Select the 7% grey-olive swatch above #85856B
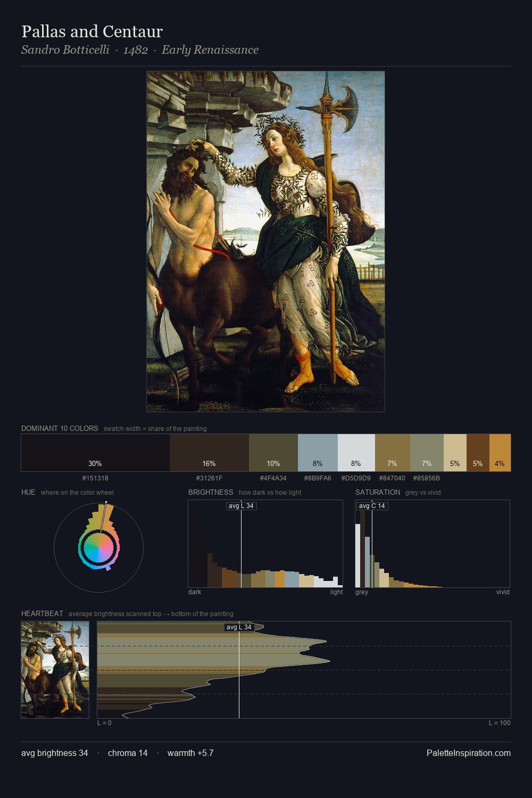 [x=427, y=453]
